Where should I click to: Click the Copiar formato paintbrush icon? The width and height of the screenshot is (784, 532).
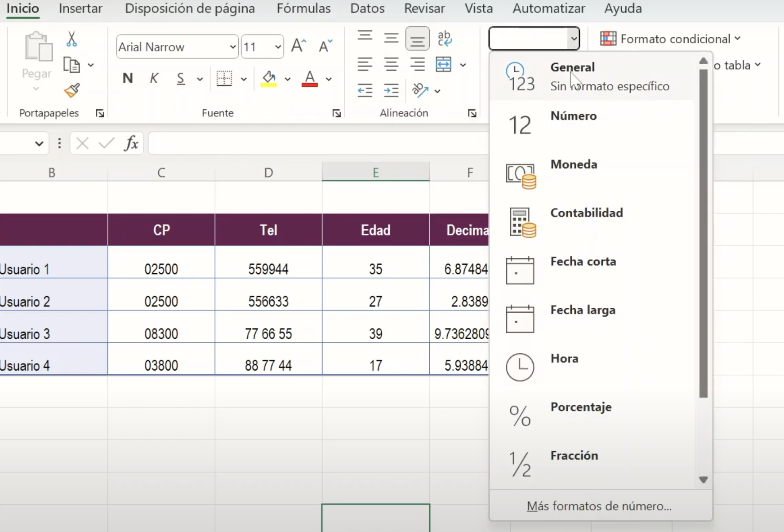pyautogui.click(x=71, y=91)
